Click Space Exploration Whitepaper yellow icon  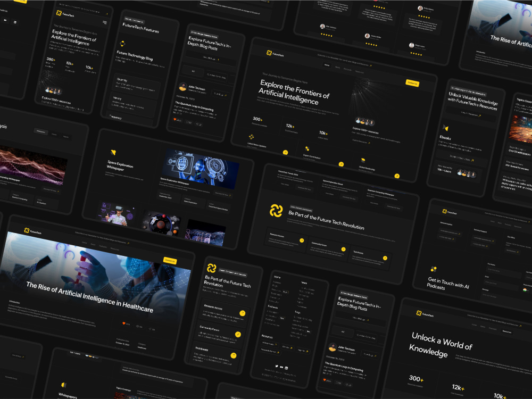114,153
